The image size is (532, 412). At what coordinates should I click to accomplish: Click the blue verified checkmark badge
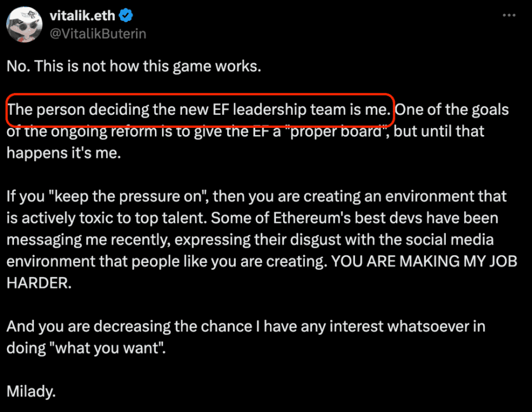pyautogui.click(x=126, y=16)
